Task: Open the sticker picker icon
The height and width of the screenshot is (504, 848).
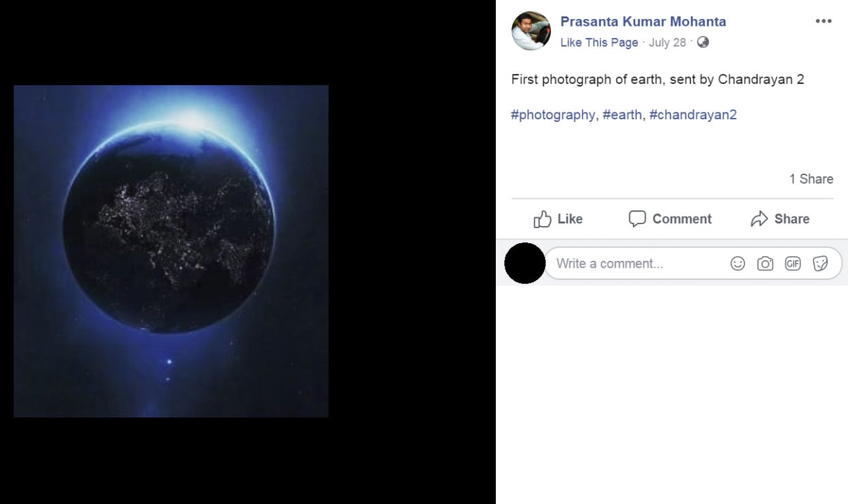Action: coord(820,264)
